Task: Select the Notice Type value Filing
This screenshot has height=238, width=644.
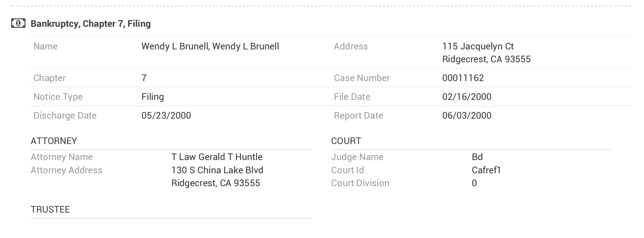Action: (x=152, y=97)
